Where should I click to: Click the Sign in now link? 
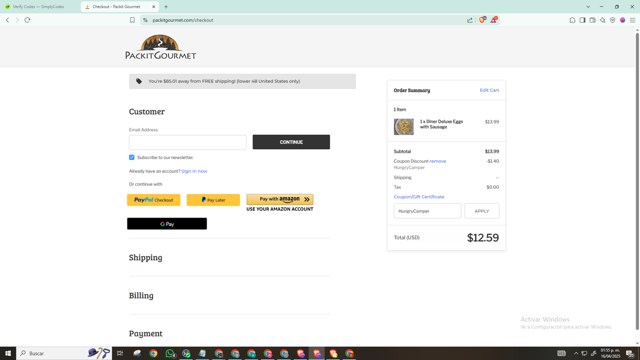point(194,171)
